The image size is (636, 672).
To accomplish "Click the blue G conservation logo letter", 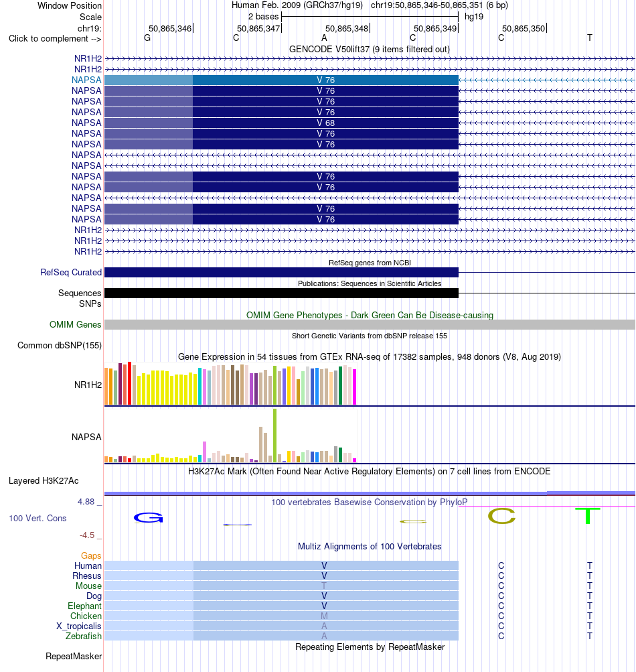I will point(148,518).
